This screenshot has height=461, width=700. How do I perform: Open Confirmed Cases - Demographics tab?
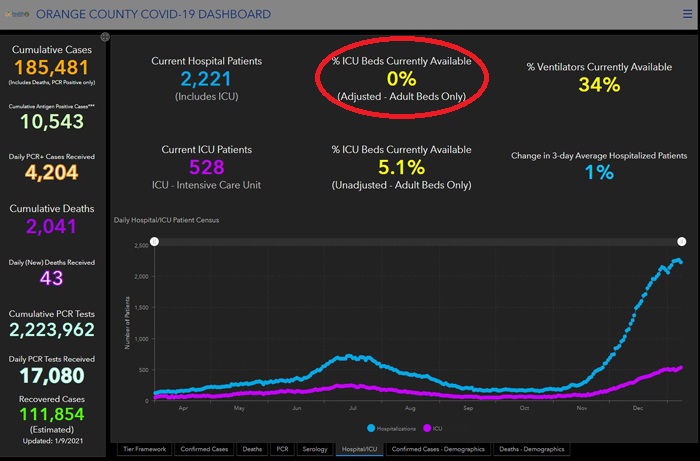pos(438,449)
